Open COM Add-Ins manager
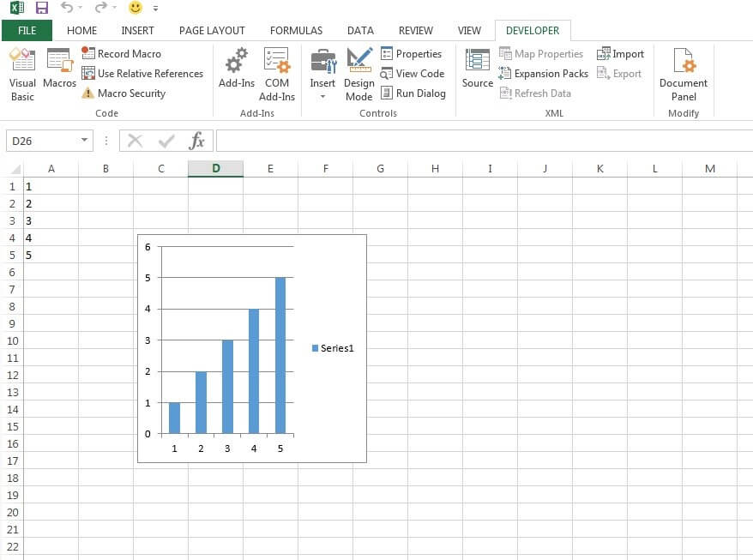 [x=277, y=74]
